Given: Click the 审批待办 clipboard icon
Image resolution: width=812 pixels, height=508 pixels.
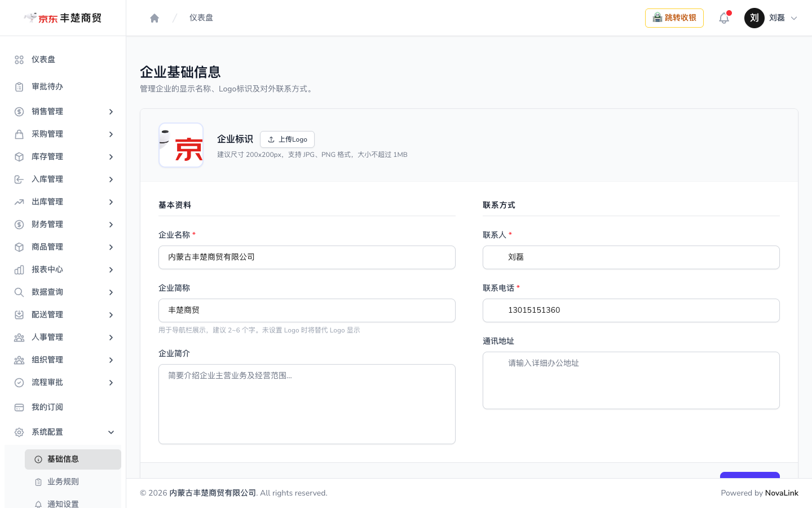Looking at the screenshot, I should (x=19, y=87).
